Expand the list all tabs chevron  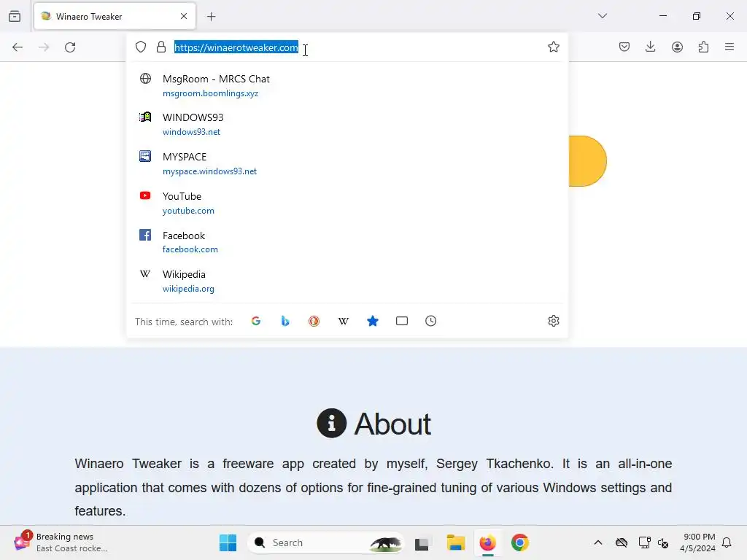coord(603,16)
